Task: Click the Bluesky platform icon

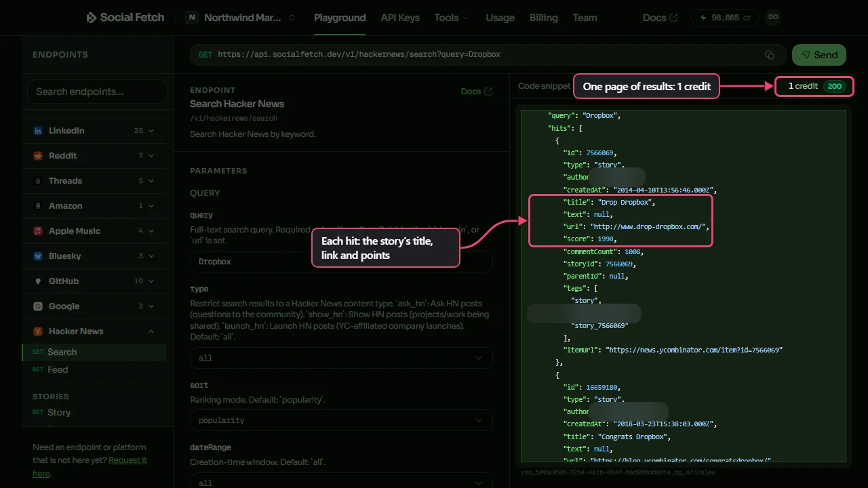Action: (38, 256)
